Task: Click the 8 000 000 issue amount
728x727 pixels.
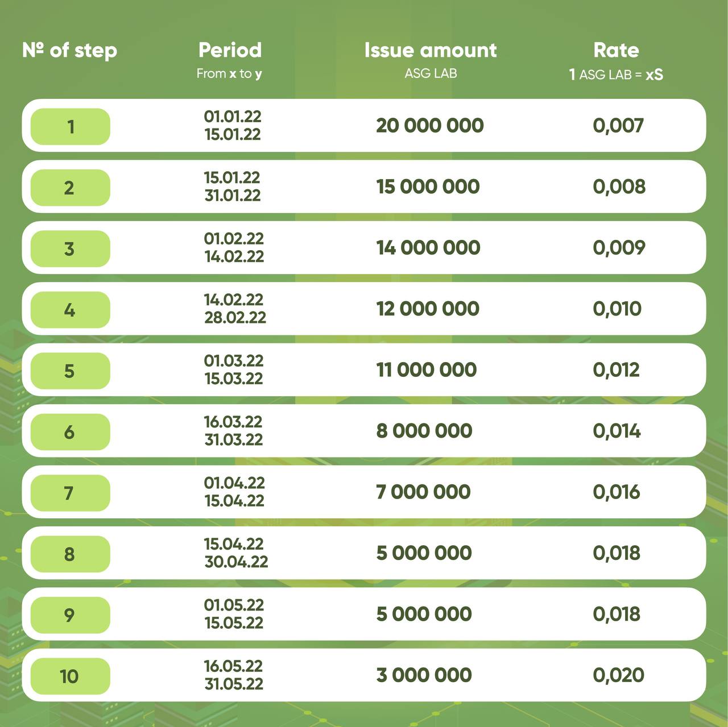Action: (x=424, y=431)
